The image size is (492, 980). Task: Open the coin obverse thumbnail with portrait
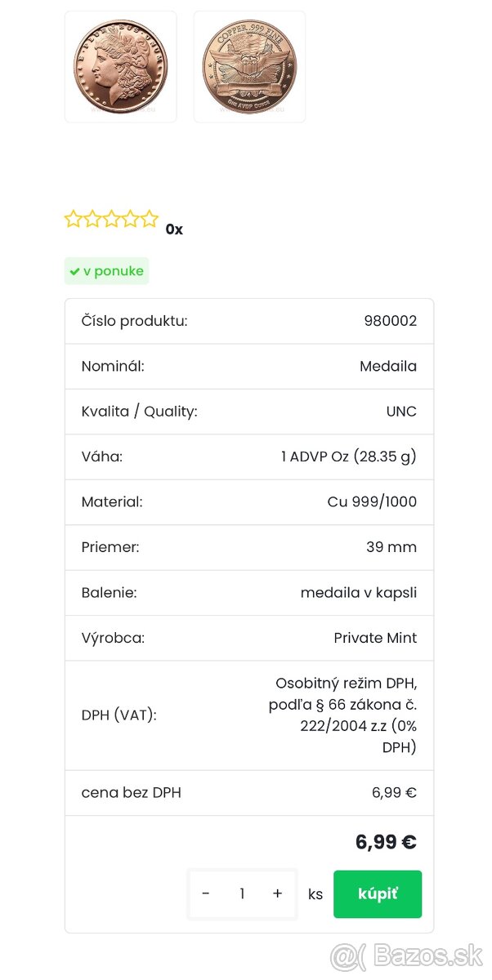(120, 66)
